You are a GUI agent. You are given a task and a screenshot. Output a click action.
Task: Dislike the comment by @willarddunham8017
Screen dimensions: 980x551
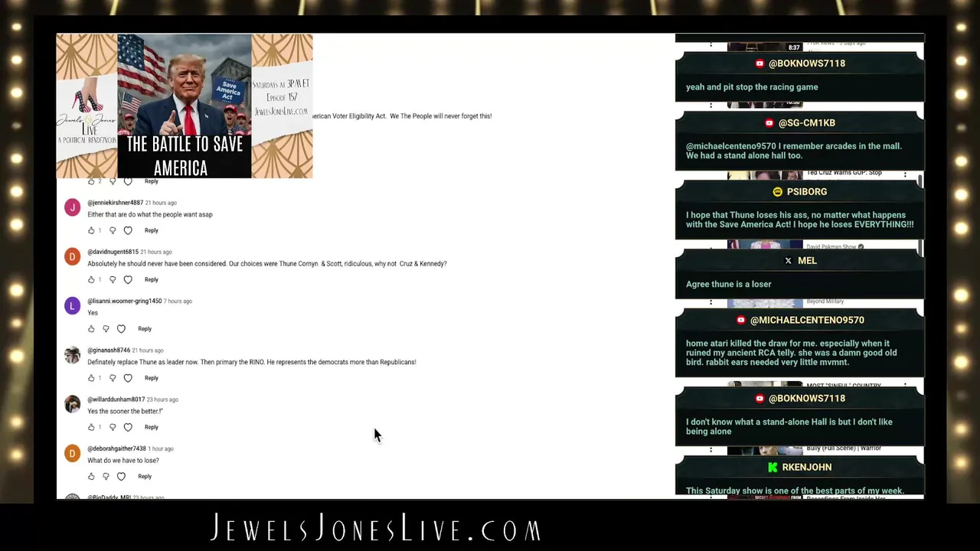(x=113, y=427)
